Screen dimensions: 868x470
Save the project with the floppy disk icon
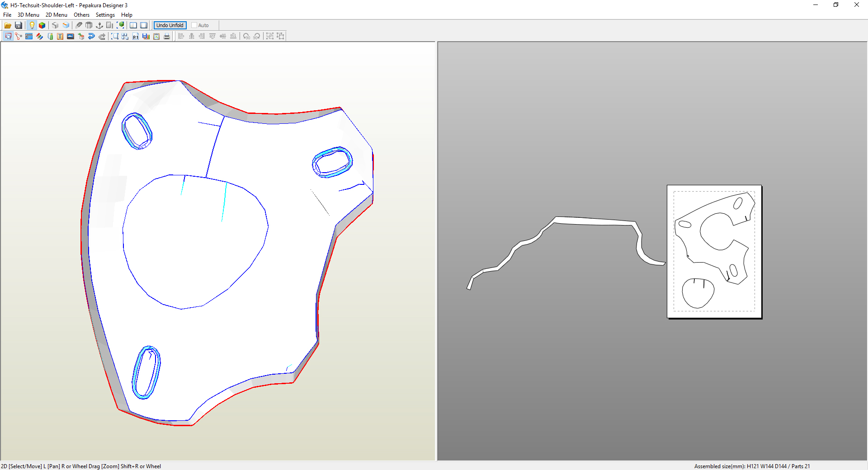click(19, 25)
